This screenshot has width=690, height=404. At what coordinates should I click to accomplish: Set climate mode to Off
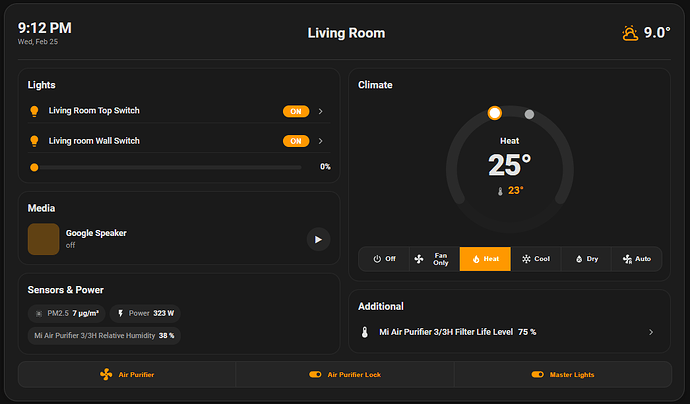point(384,259)
